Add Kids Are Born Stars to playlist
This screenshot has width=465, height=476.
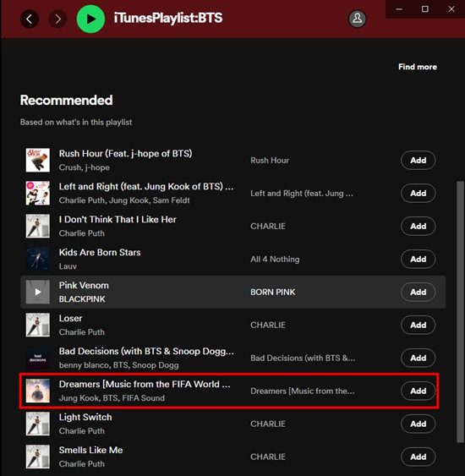[x=418, y=259]
